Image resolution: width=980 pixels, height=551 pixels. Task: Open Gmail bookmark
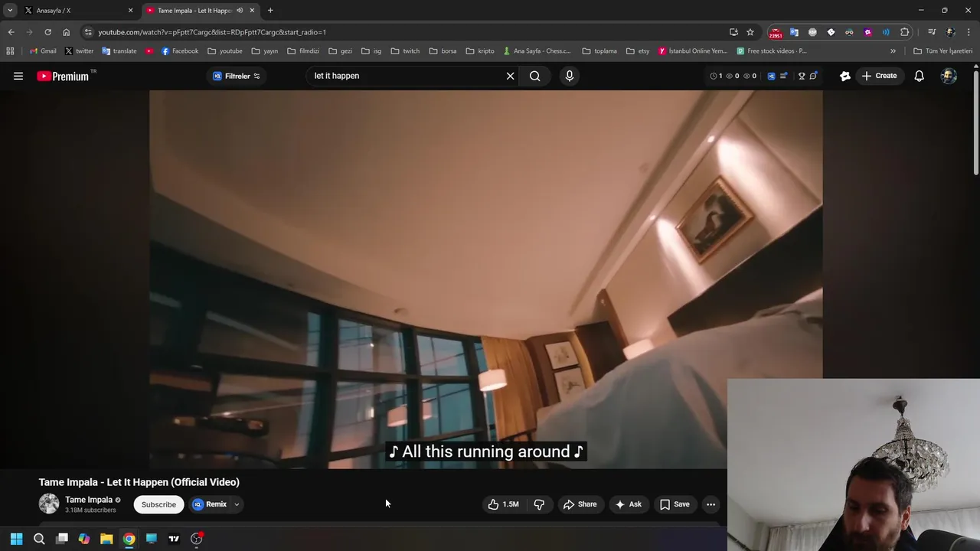(x=43, y=51)
